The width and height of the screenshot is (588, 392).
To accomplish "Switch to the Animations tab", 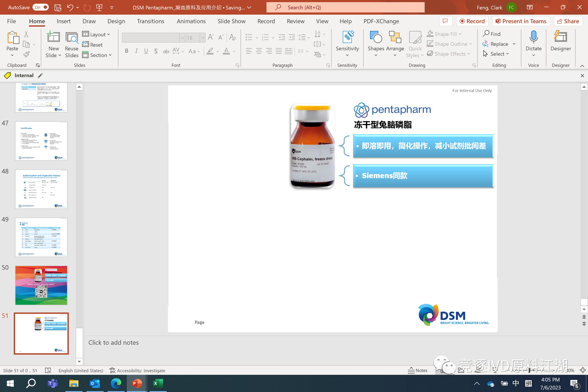I will tap(191, 21).
